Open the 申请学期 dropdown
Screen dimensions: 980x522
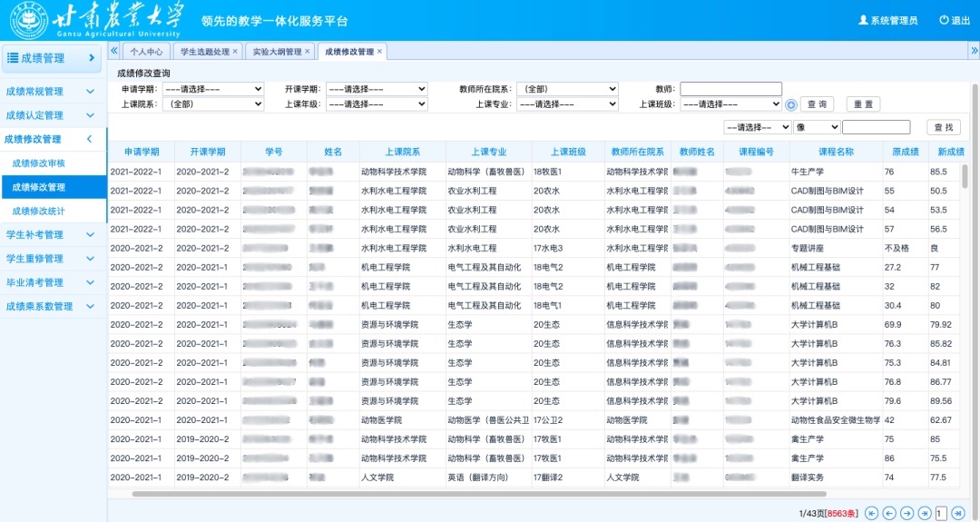pyautogui.click(x=212, y=89)
